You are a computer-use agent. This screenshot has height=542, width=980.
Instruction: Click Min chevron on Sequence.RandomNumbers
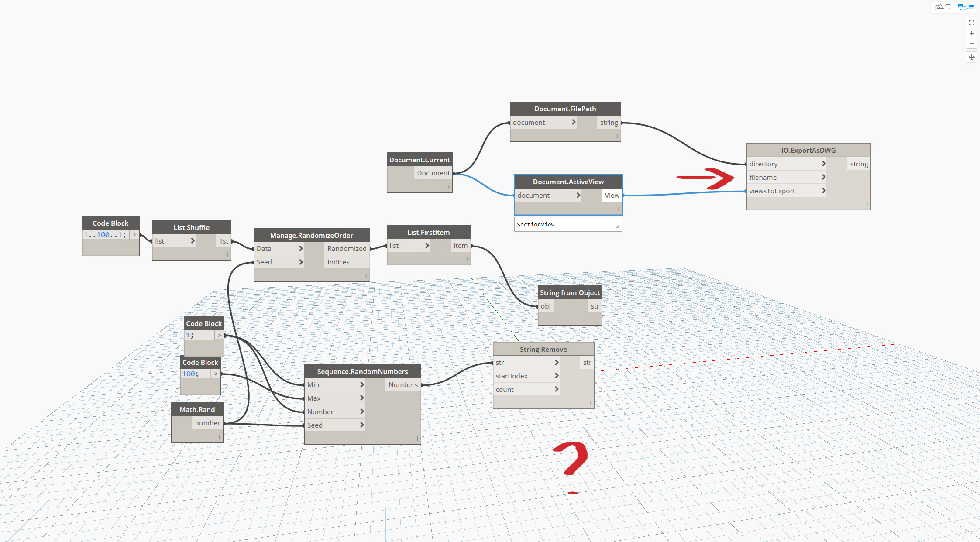coord(361,384)
